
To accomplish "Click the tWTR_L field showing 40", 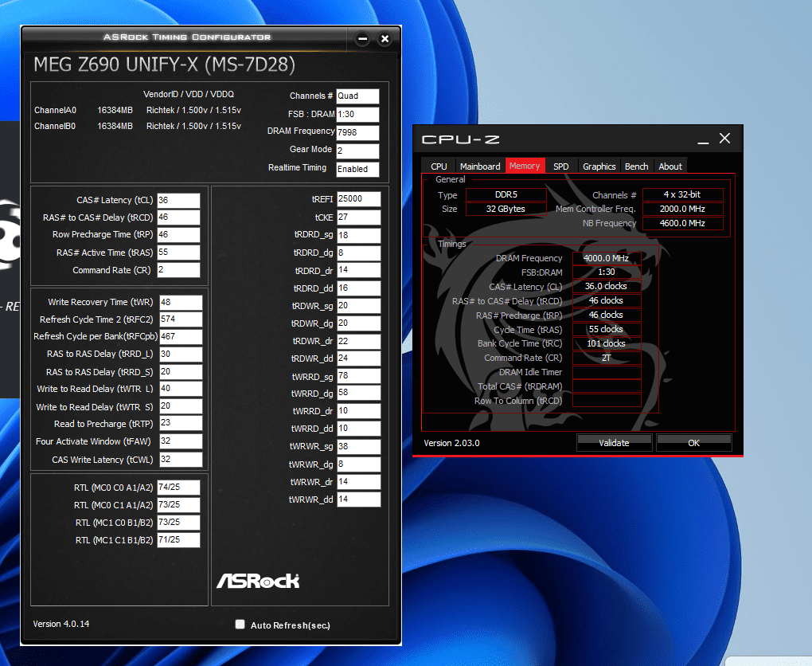I will [x=181, y=389].
